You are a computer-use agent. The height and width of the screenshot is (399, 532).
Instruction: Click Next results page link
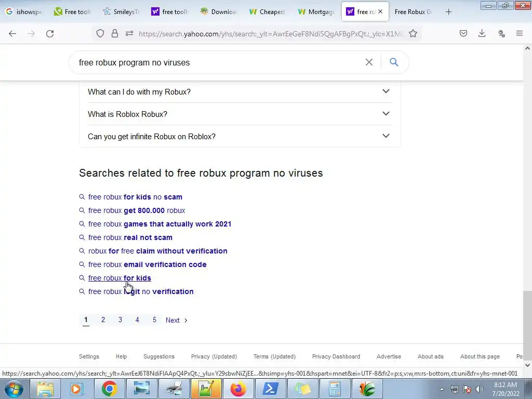pos(177,320)
